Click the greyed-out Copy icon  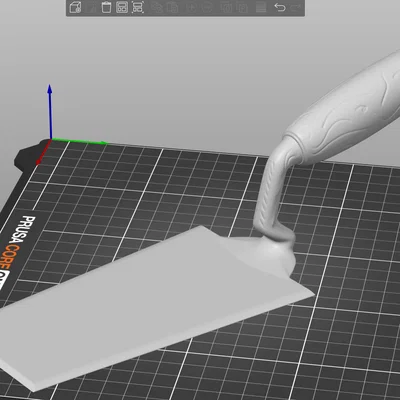(157, 7)
